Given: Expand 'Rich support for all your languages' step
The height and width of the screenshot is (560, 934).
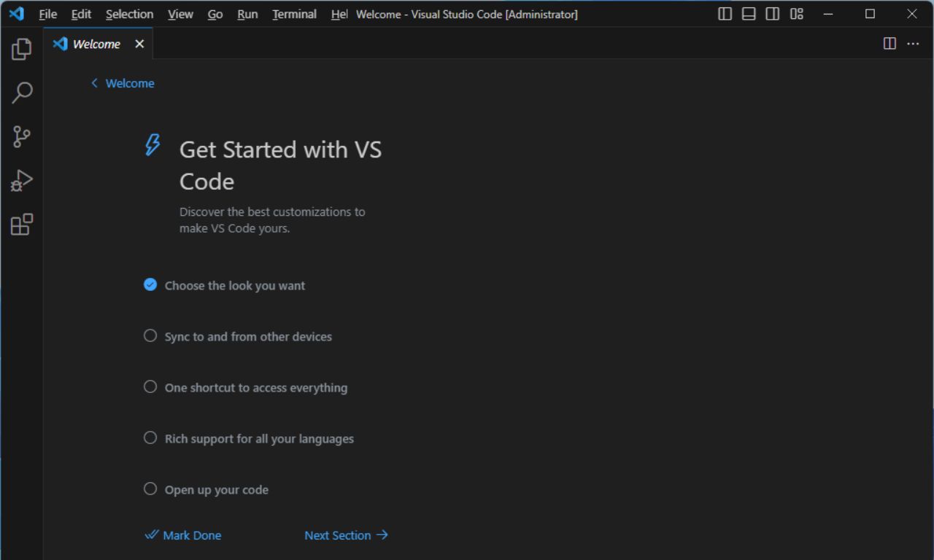Looking at the screenshot, I should coord(259,439).
